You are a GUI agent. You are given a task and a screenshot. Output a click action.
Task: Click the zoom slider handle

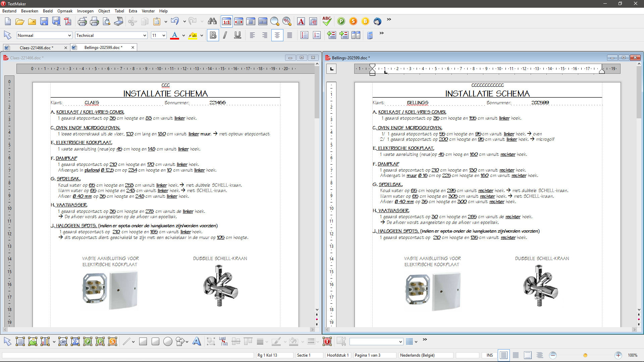click(585, 355)
